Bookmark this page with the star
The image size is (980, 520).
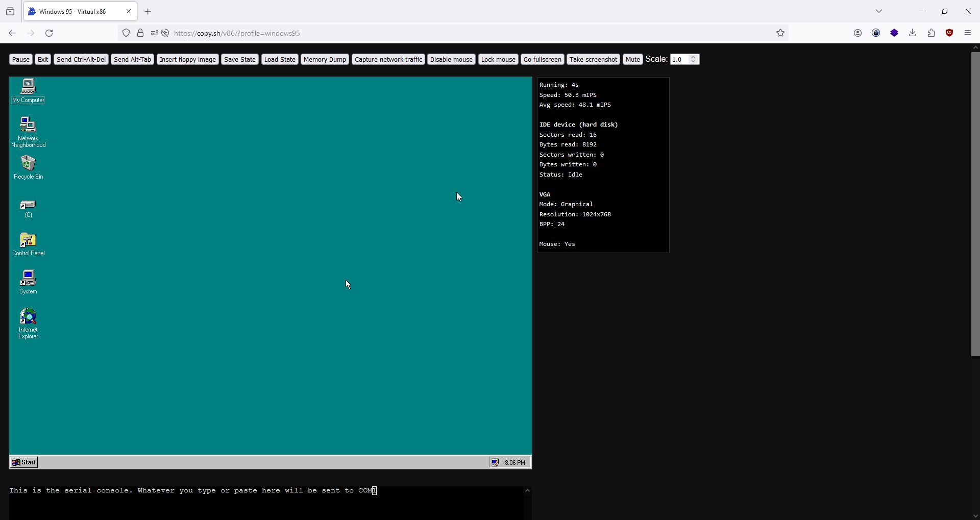780,33
